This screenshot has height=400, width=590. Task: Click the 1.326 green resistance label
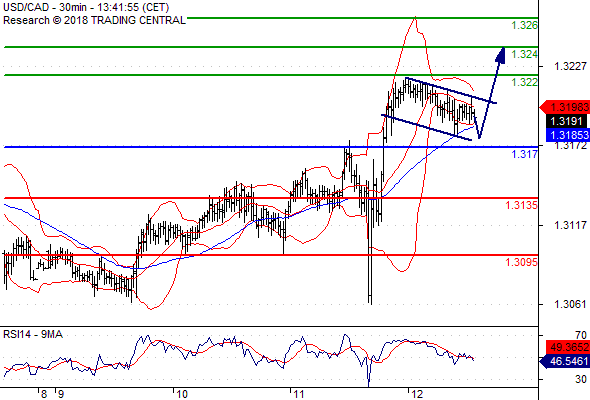(525, 26)
